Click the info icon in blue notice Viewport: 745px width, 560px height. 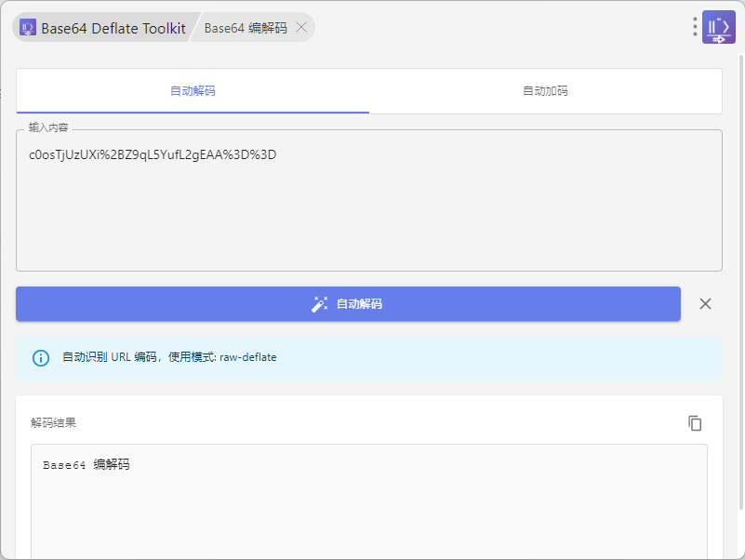click(41, 357)
